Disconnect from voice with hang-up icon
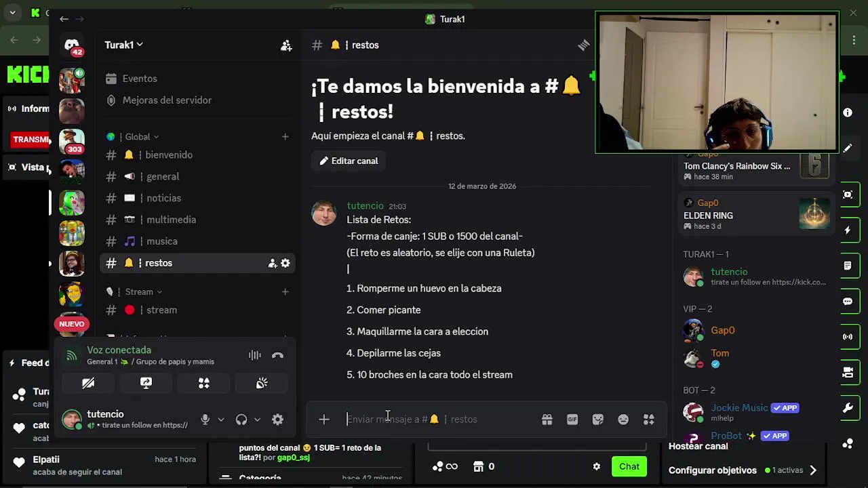Viewport: 868px width, 488px height. [277, 355]
